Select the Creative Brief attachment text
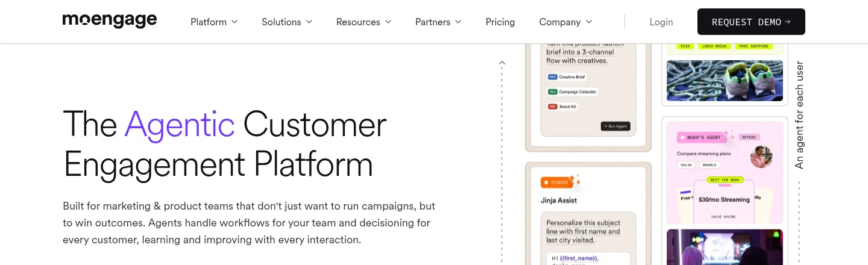Viewport: 868px width, 265px height. (x=572, y=77)
